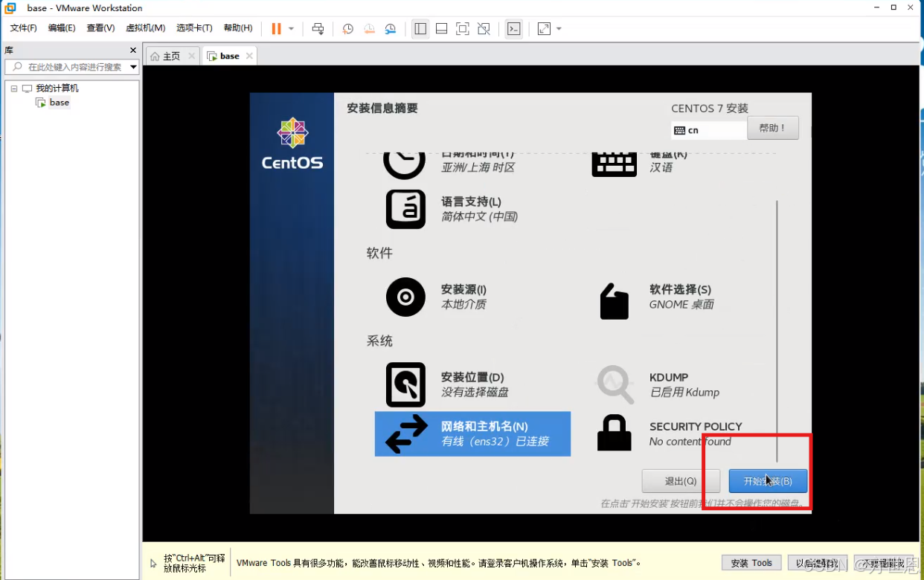Click the 开始安装(B) button
The width and height of the screenshot is (924, 580).
tap(768, 481)
